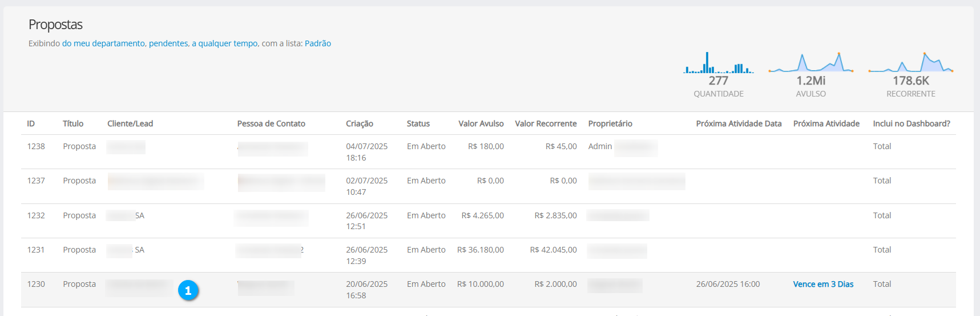Sort by Valor Avulso column header
Image resolution: width=980 pixels, height=316 pixels.
pos(481,123)
